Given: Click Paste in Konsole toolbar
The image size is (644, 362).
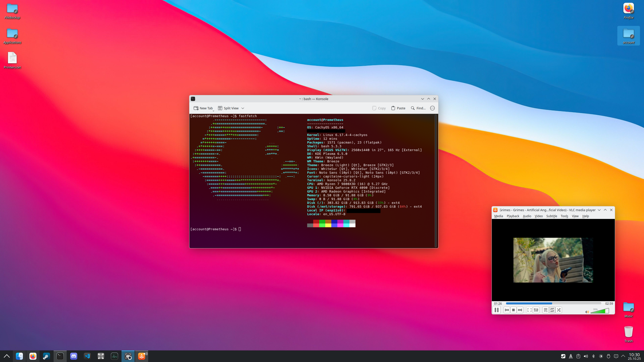Looking at the screenshot, I should pos(398,108).
